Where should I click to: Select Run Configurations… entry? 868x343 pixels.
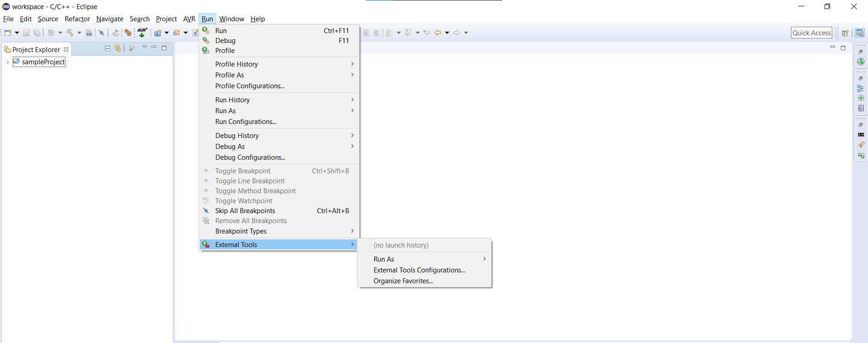click(279, 122)
